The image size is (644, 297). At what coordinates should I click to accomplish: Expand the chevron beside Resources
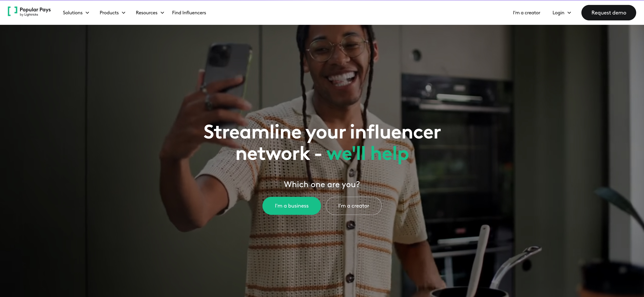click(x=162, y=13)
